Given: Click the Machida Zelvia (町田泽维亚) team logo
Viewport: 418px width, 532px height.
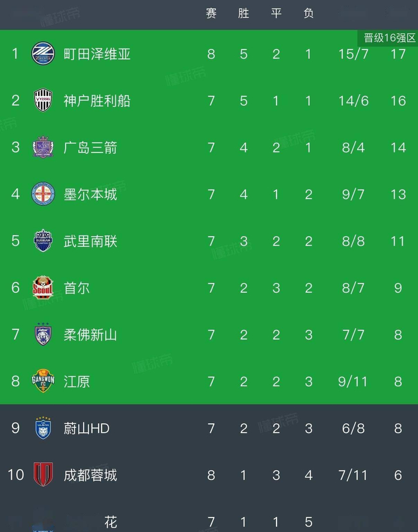Looking at the screenshot, I should coord(43,53).
